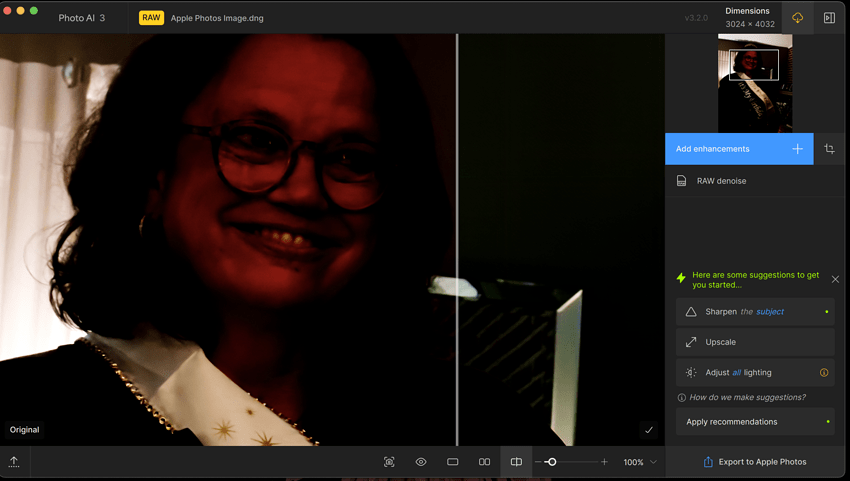
Task: Click the zoom in plus icon
Action: [x=604, y=462]
